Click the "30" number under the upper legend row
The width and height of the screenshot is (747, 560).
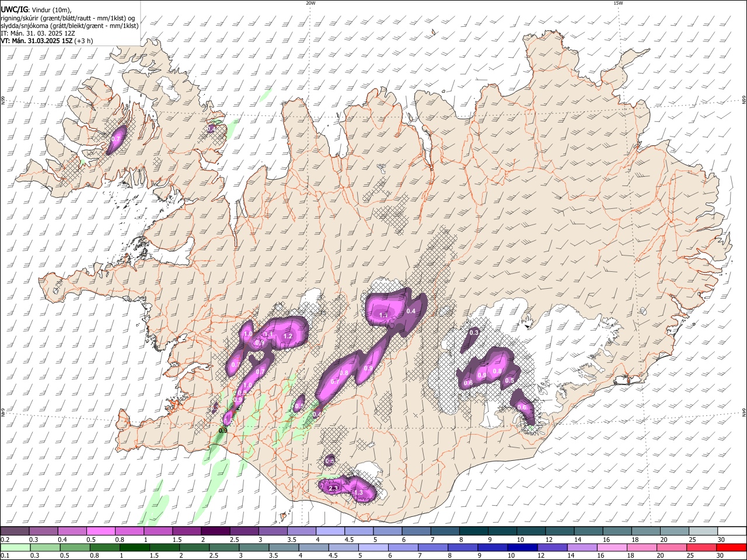pos(721,540)
